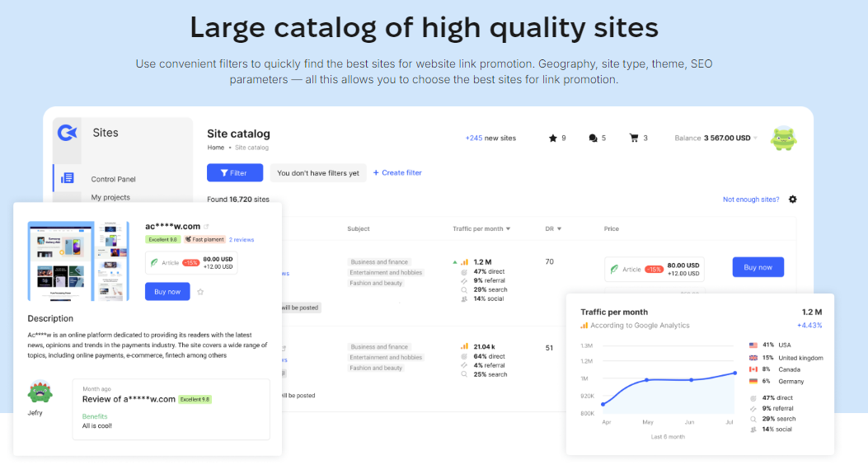Image resolution: width=868 pixels, height=465 pixels.
Task: Click the analytics icon beside According to Google Analytics
Action: point(584,326)
